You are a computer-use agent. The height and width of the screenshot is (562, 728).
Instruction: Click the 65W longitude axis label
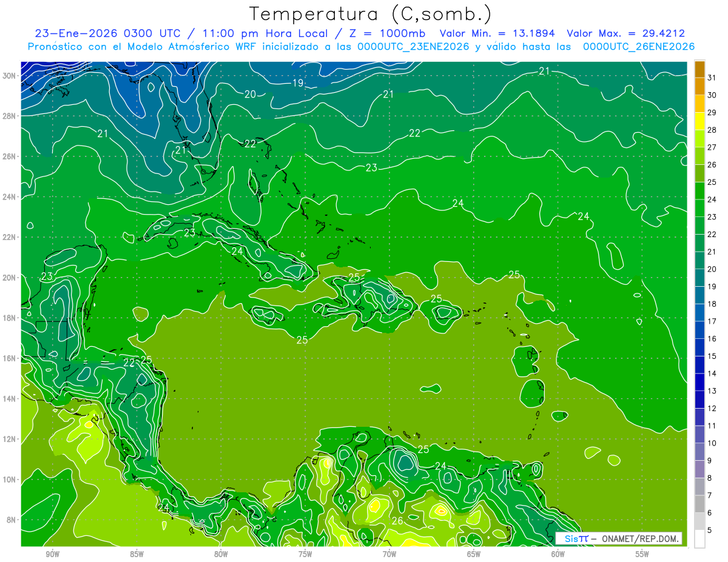[474, 554]
